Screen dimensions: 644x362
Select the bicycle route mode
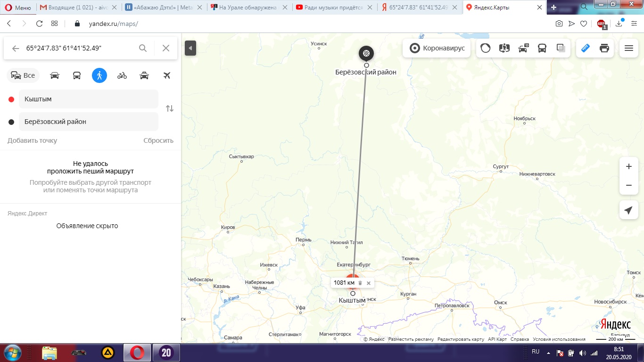(x=122, y=75)
